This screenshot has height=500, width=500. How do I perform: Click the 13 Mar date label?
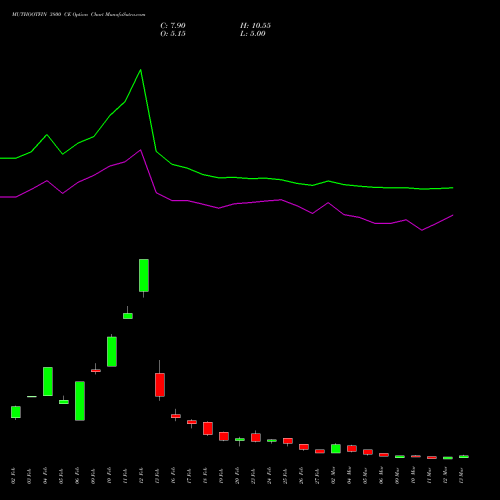pyautogui.click(x=461, y=476)
